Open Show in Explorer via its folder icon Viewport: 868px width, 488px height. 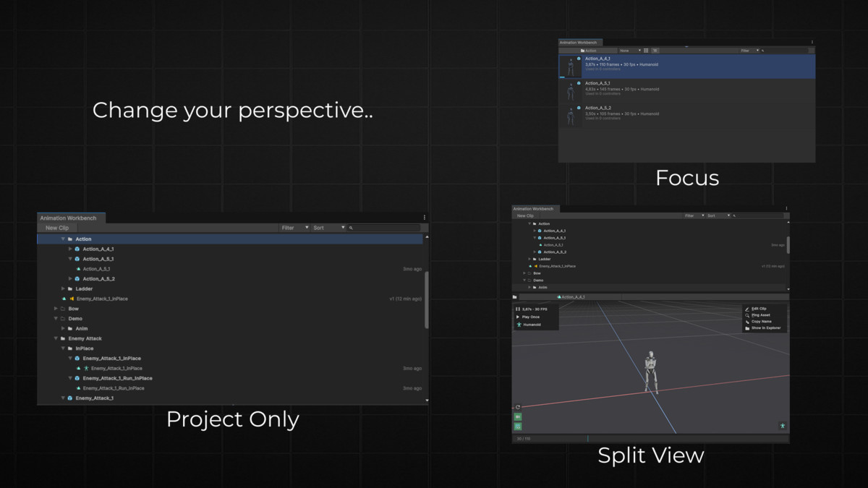[747, 328]
